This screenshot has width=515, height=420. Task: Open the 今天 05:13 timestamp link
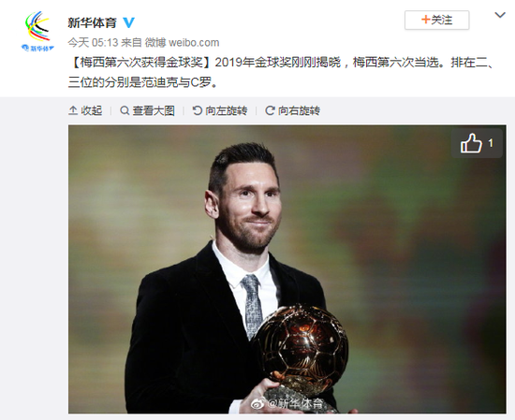[x=93, y=42]
